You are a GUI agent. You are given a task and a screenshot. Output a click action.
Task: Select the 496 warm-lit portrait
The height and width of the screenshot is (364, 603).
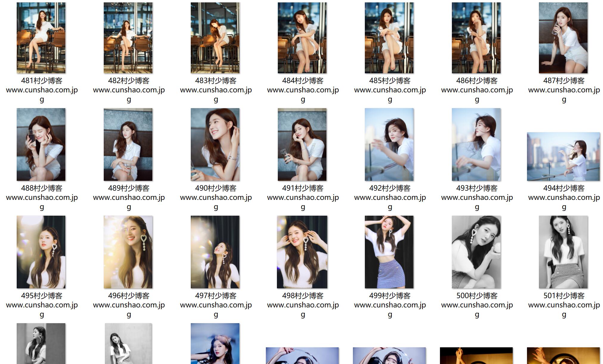[128, 252]
